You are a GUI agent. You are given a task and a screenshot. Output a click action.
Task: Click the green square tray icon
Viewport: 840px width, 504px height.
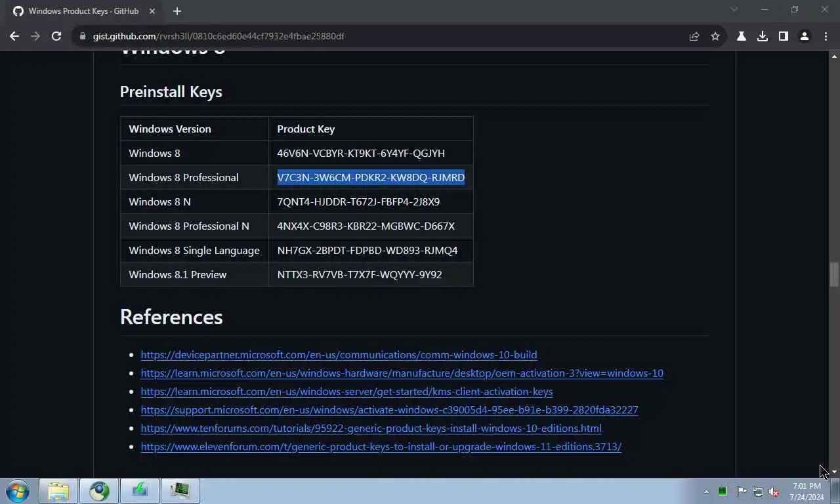(x=723, y=492)
